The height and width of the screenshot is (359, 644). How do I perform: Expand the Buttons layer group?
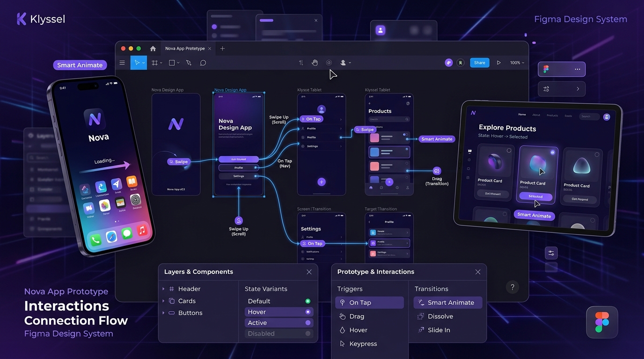coord(163,313)
